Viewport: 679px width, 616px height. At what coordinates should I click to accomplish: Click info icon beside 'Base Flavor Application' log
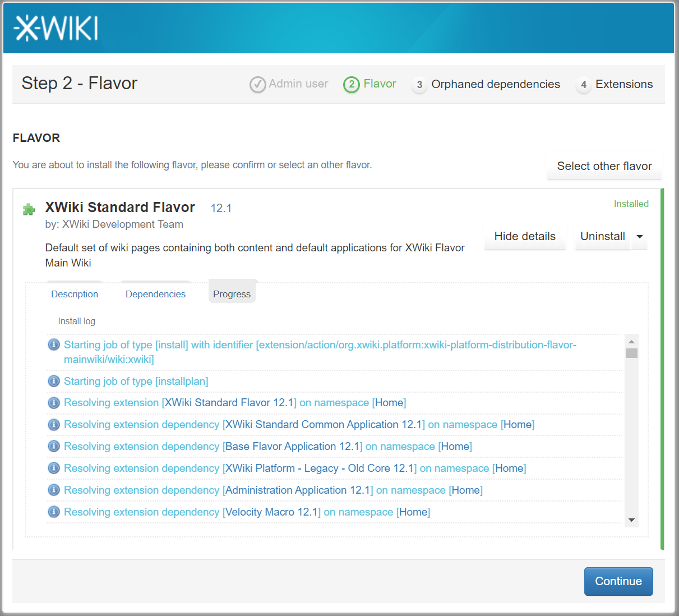point(54,446)
